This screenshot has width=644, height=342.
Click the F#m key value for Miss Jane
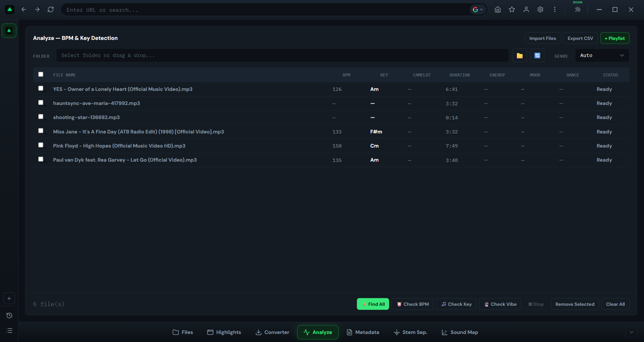(376, 132)
